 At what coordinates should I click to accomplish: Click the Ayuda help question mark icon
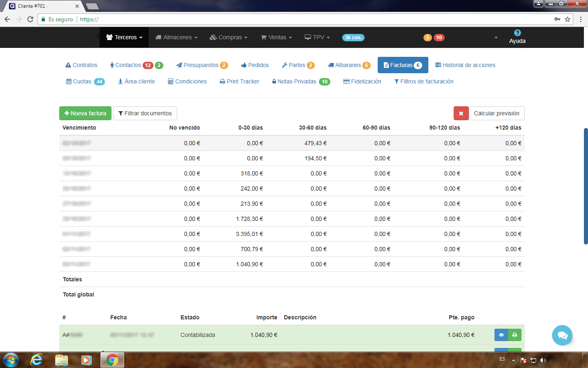[x=517, y=33]
